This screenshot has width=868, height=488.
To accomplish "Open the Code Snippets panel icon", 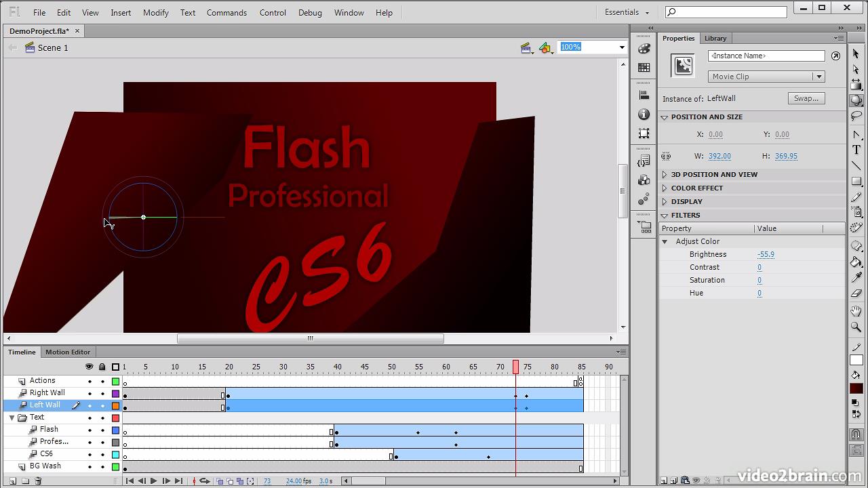I will [x=644, y=161].
